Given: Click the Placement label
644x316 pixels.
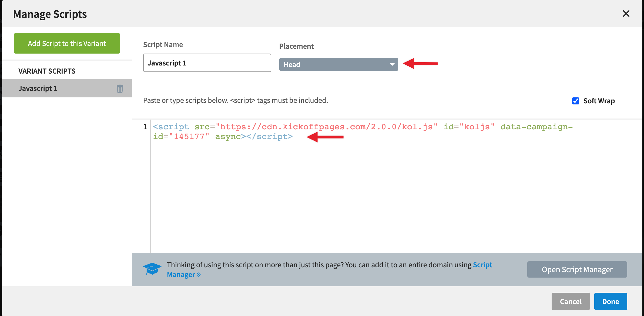Looking at the screenshot, I should coord(296,46).
